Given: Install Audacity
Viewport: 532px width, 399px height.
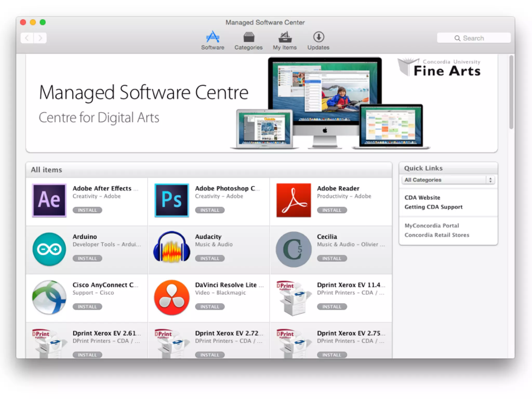Looking at the screenshot, I should (210, 258).
